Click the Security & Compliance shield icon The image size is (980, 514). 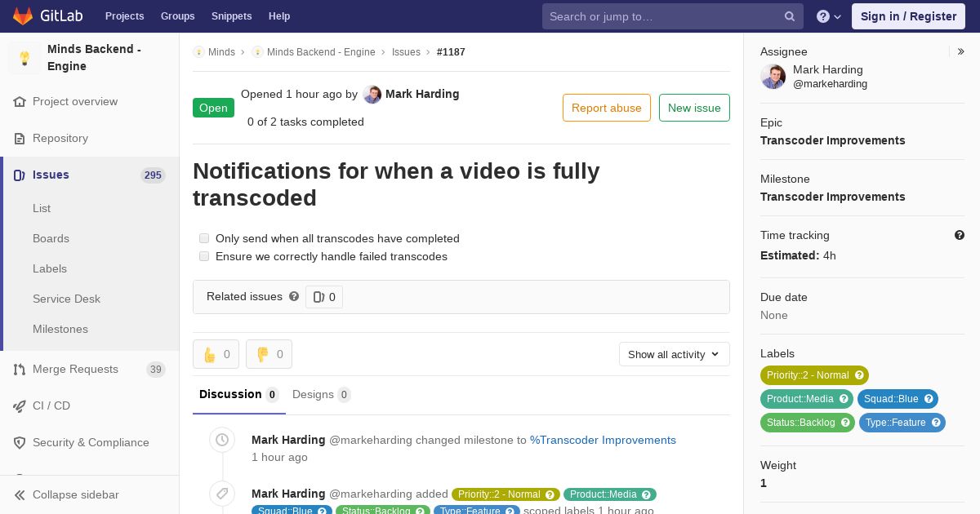click(x=20, y=443)
